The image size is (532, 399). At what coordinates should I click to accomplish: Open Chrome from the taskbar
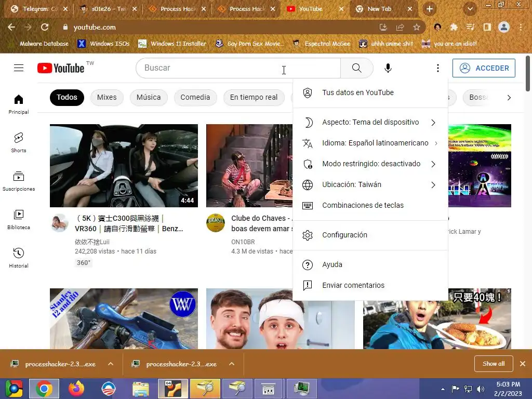[45, 389]
